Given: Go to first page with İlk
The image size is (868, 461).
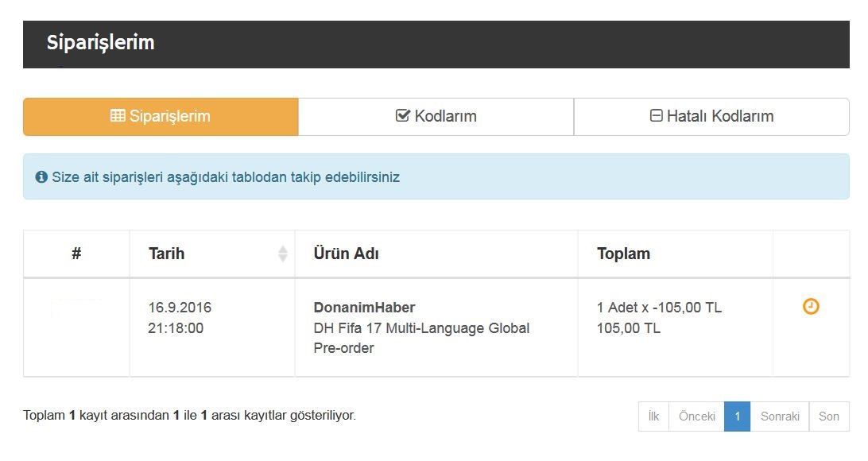Looking at the screenshot, I should (x=653, y=416).
